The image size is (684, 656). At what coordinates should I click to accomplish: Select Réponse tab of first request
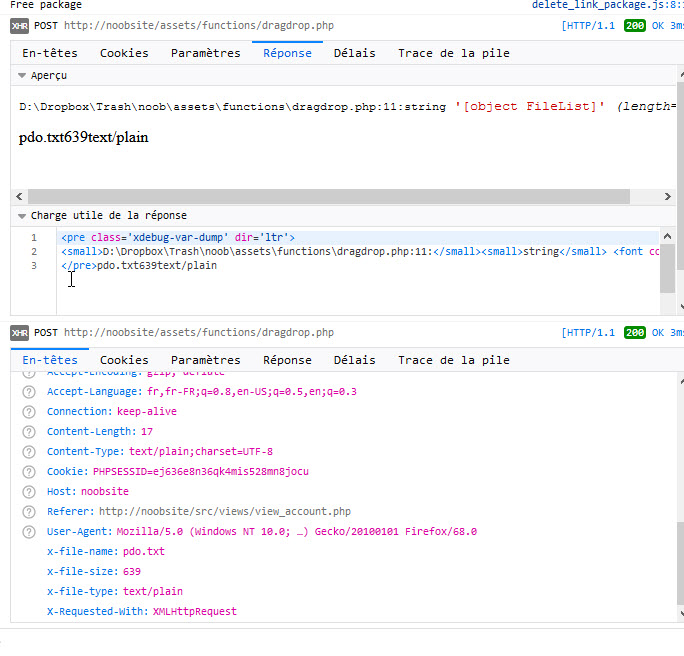[287, 53]
